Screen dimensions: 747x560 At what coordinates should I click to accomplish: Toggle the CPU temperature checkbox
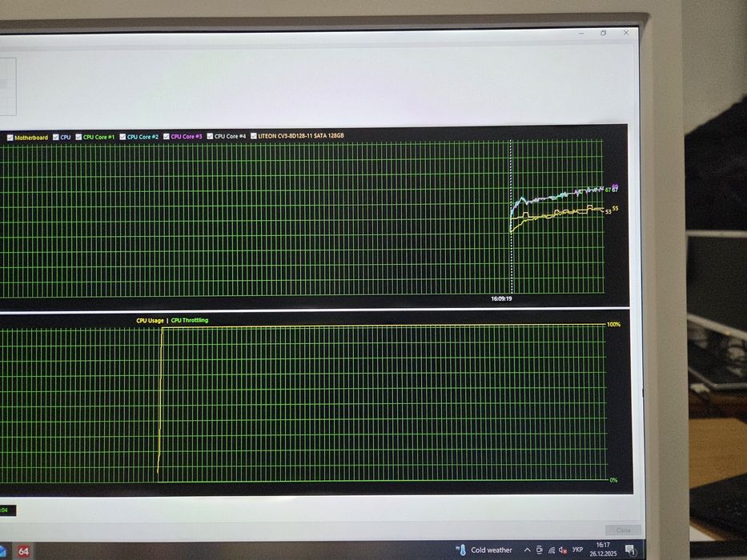click(56, 137)
